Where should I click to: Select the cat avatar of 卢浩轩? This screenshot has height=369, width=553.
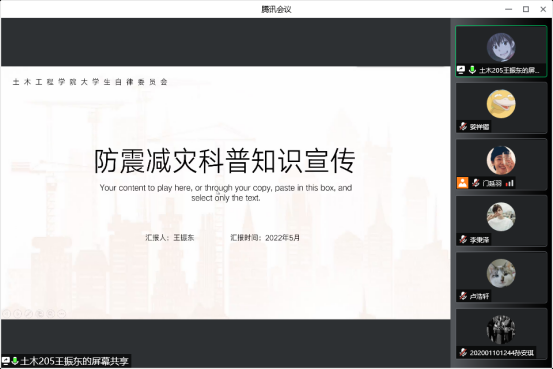pyautogui.click(x=501, y=273)
